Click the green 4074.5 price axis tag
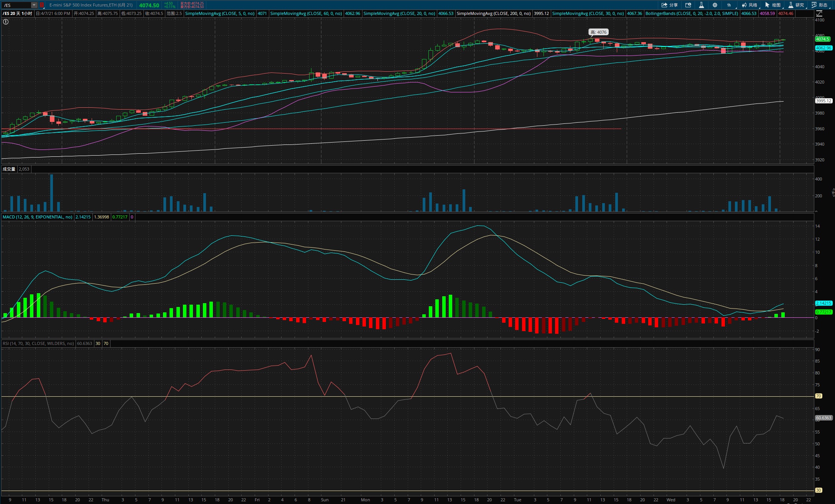The image size is (835, 504). 822,39
